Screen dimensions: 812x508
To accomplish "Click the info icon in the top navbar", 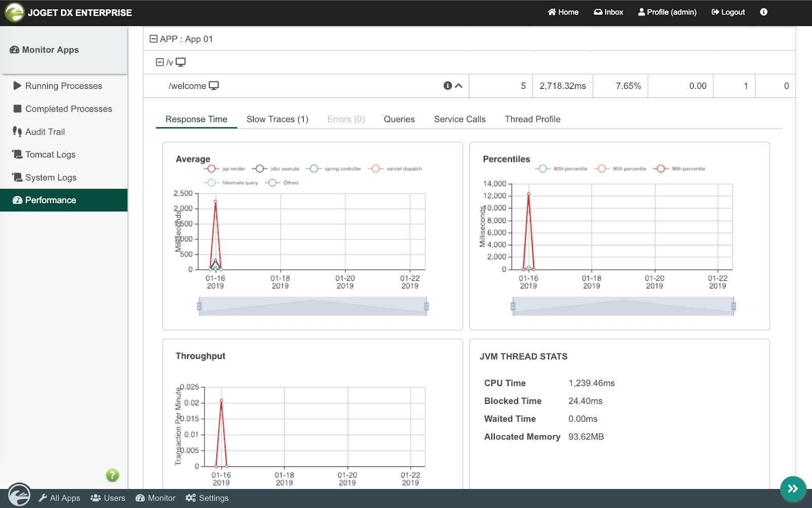I will click(763, 12).
